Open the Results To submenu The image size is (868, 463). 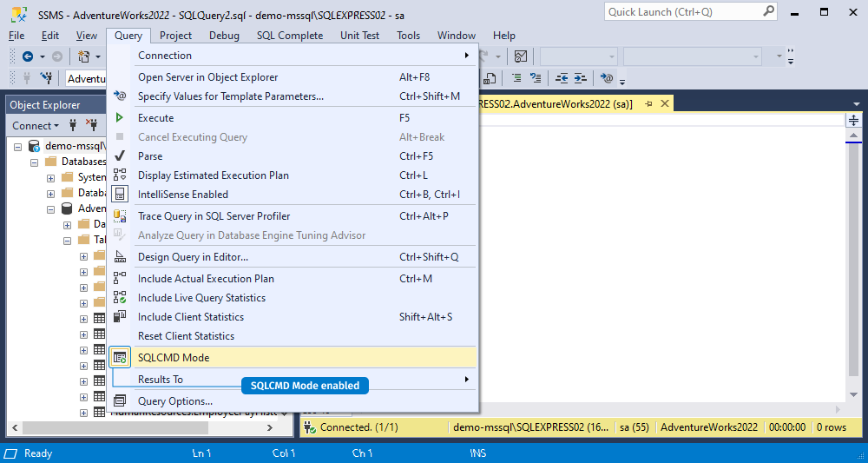pyautogui.click(x=294, y=380)
